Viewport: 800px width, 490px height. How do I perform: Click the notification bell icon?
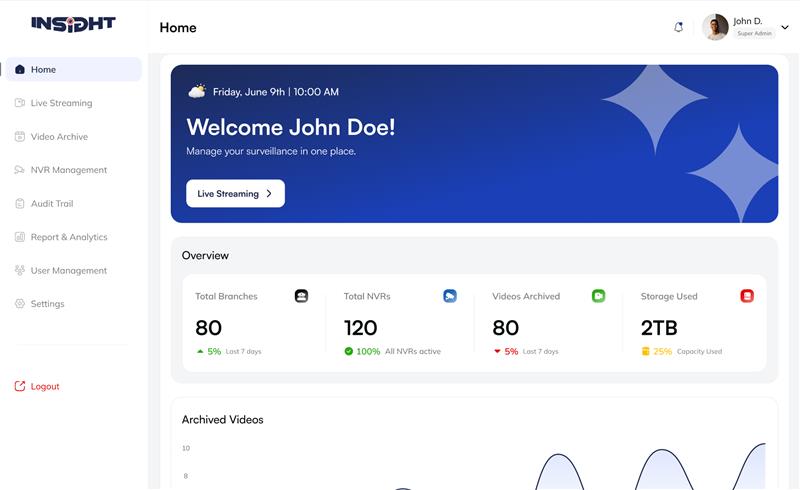[679, 27]
